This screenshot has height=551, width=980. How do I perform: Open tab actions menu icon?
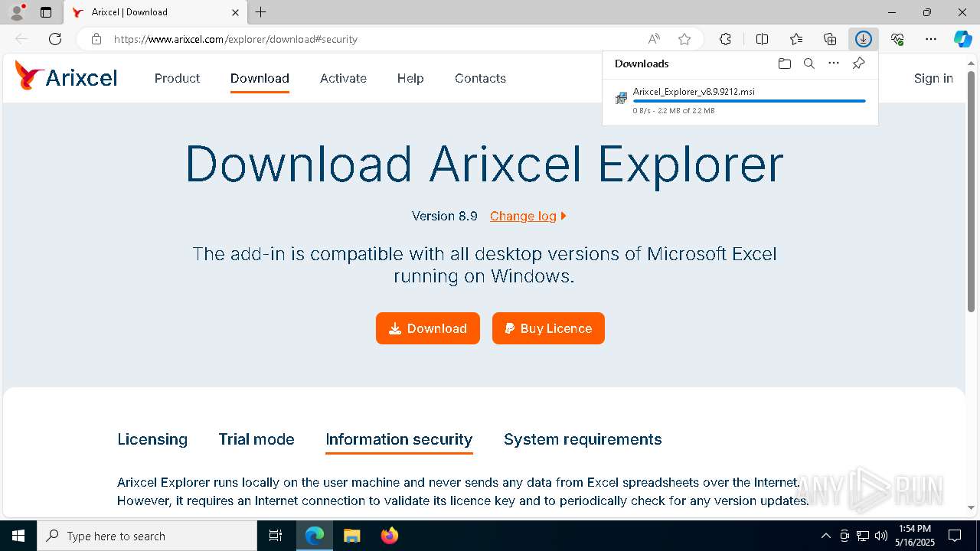pyautogui.click(x=46, y=12)
